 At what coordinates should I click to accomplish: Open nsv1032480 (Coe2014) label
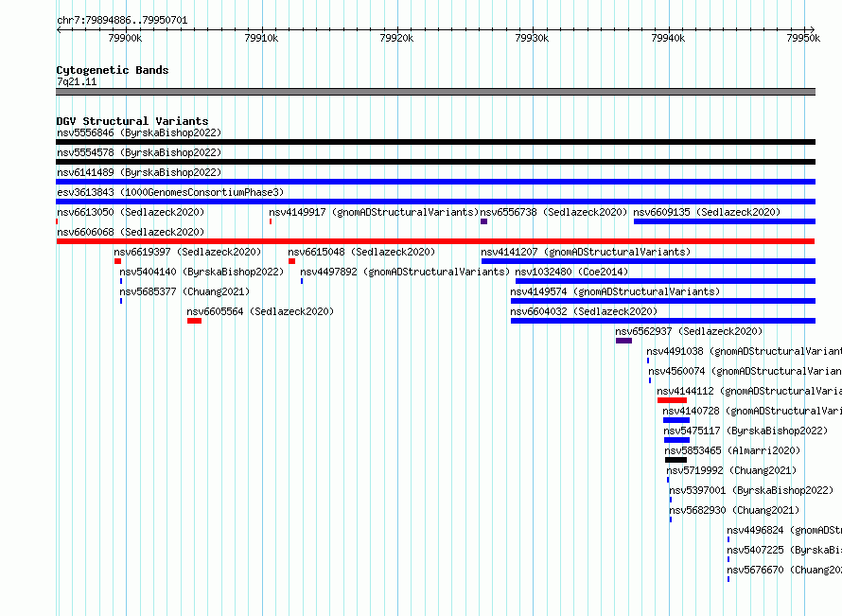pos(571,272)
